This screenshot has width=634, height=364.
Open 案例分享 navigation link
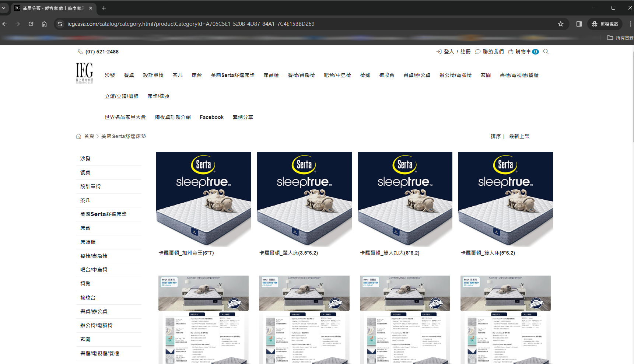tap(243, 117)
